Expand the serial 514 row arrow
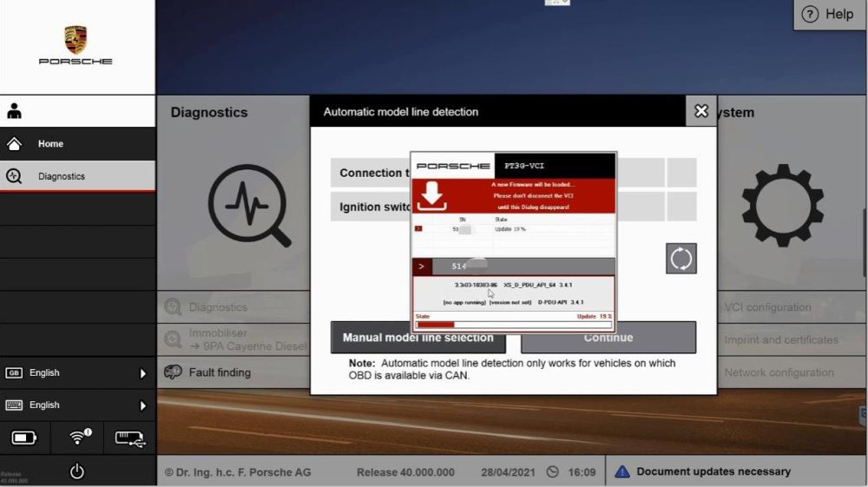This screenshot has width=868, height=487. click(x=423, y=267)
